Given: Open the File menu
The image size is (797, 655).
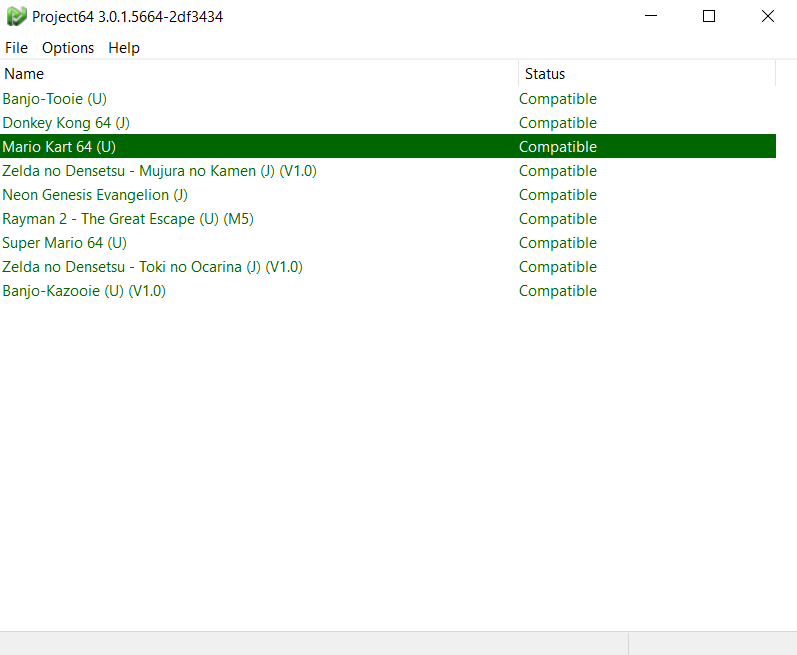Looking at the screenshot, I should click(16, 48).
